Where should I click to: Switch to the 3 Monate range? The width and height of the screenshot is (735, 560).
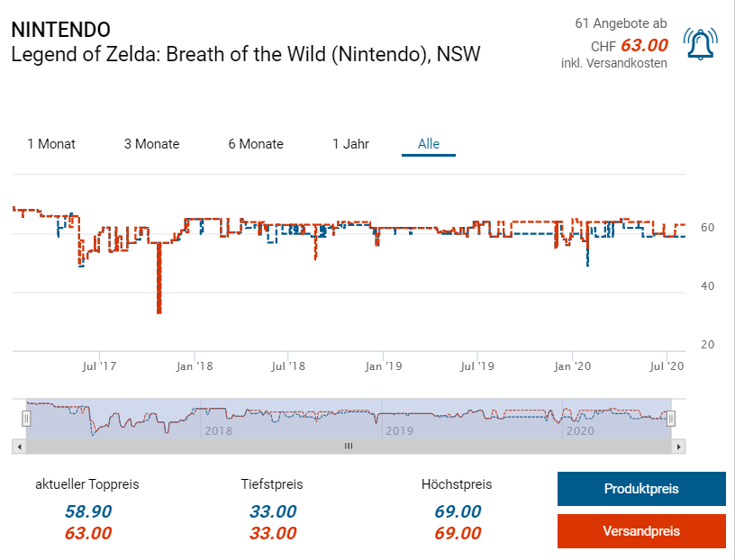(x=151, y=144)
